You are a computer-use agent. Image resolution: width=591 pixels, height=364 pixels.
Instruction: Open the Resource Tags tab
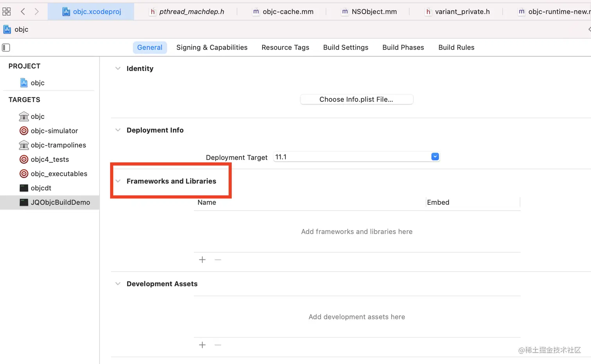click(x=285, y=47)
